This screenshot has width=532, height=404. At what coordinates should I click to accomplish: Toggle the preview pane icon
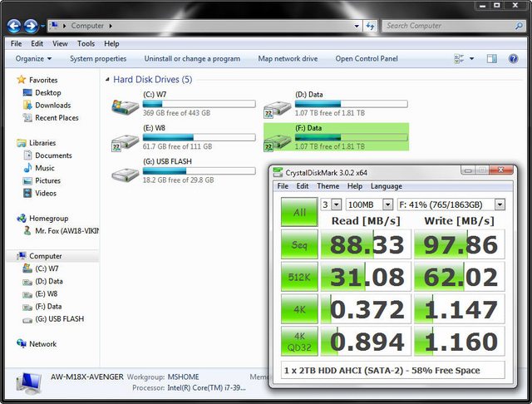click(491, 59)
